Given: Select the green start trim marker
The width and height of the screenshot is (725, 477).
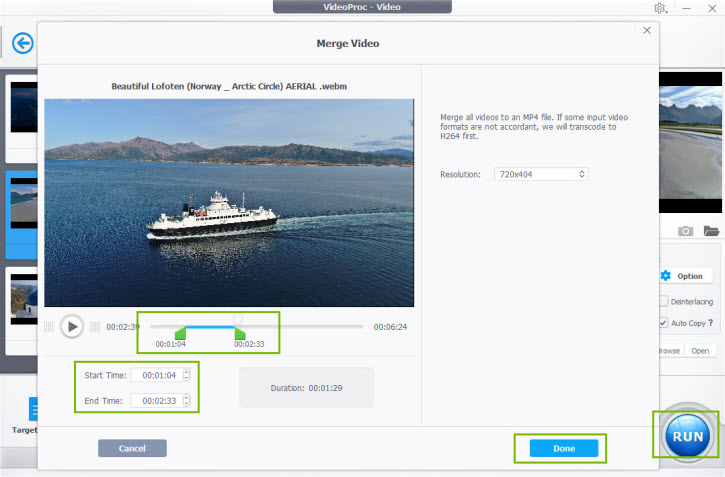Looking at the screenshot, I should [x=180, y=333].
